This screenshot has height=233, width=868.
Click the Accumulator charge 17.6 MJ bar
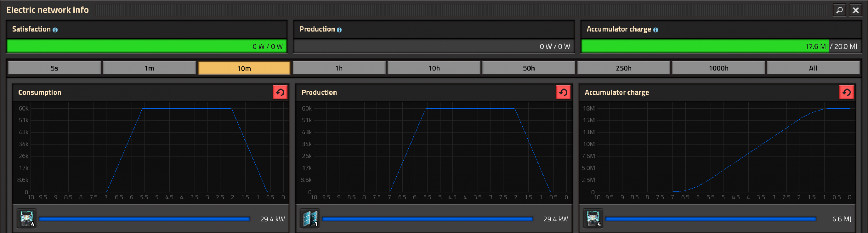pos(705,46)
